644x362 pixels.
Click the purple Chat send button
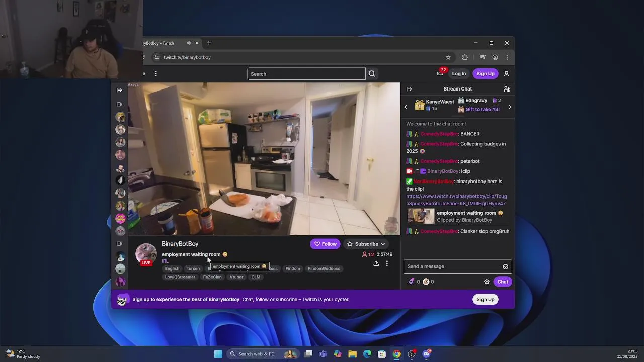[x=503, y=282]
